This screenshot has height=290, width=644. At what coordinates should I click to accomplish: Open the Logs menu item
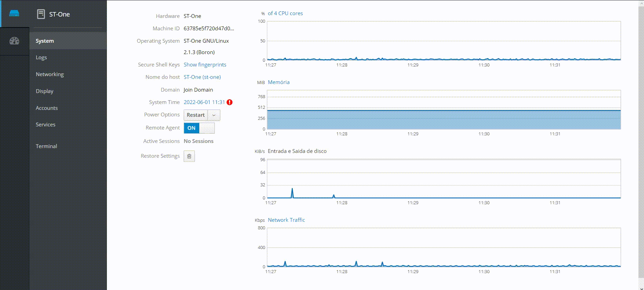tap(41, 58)
